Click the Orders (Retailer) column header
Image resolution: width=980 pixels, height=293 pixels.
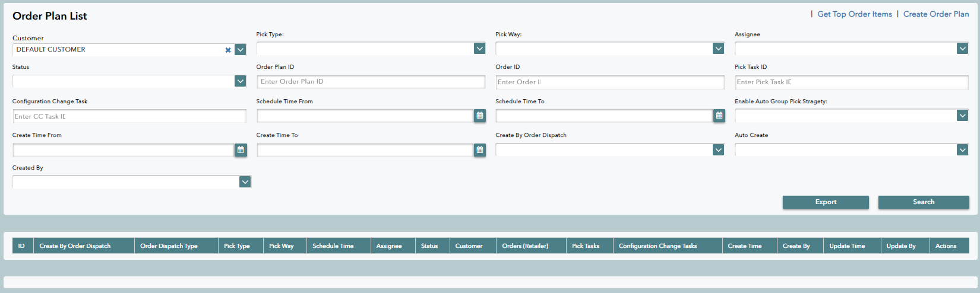click(531, 246)
